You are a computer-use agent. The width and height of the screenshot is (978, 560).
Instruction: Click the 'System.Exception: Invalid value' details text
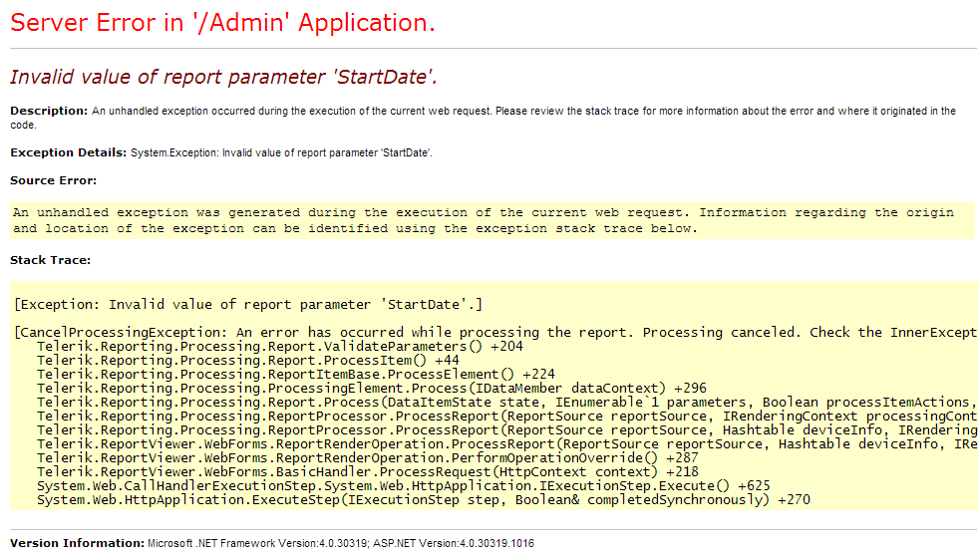(281, 152)
